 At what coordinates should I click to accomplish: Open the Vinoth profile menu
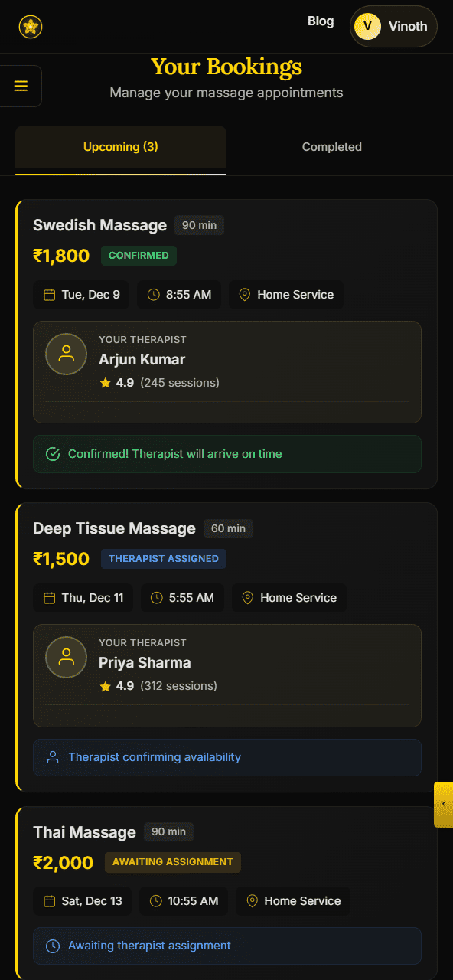393,26
